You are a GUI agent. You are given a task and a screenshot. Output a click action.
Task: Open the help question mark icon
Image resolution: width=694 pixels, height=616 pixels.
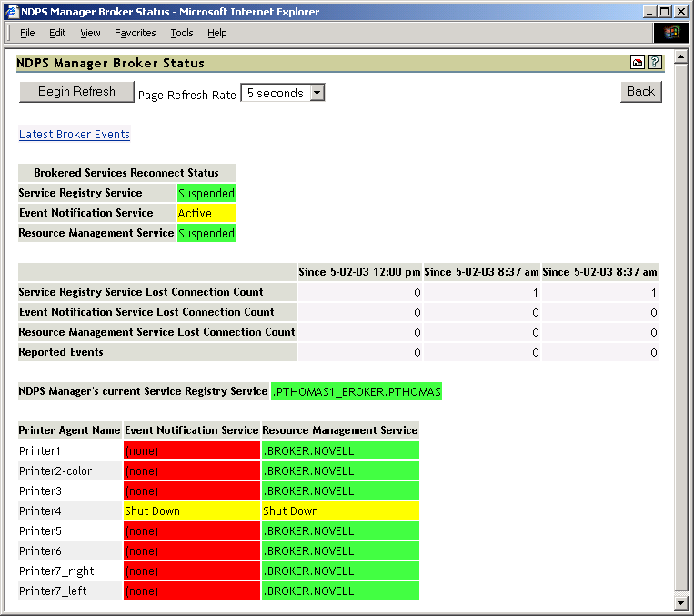(x=655, y=63)
